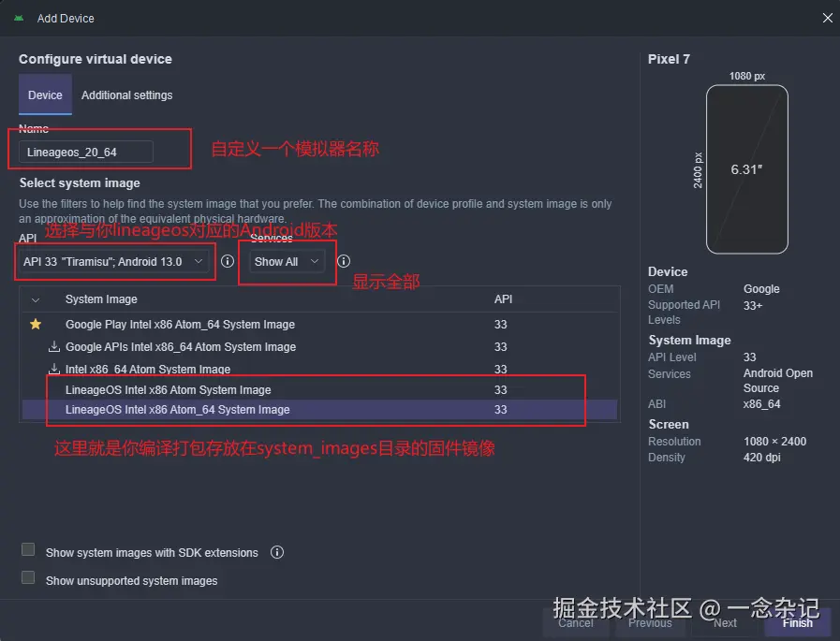Open the Services Show All dropdown

click(x=287, y=261)
